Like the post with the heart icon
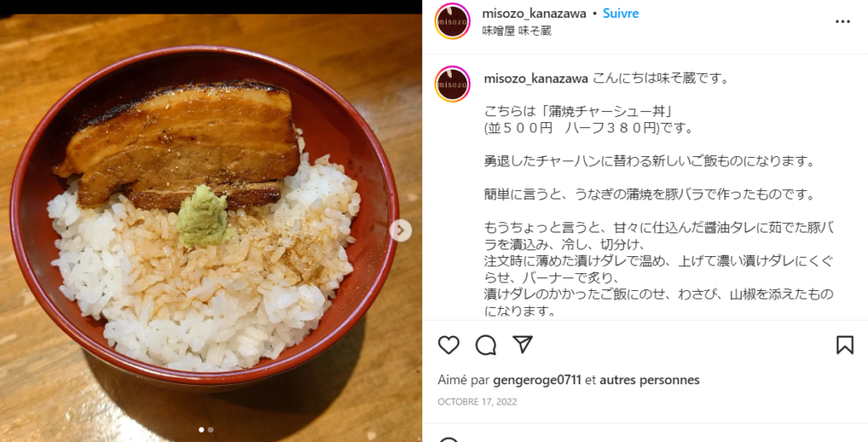Viewport: 868px width, 442px height. [448, 345]
